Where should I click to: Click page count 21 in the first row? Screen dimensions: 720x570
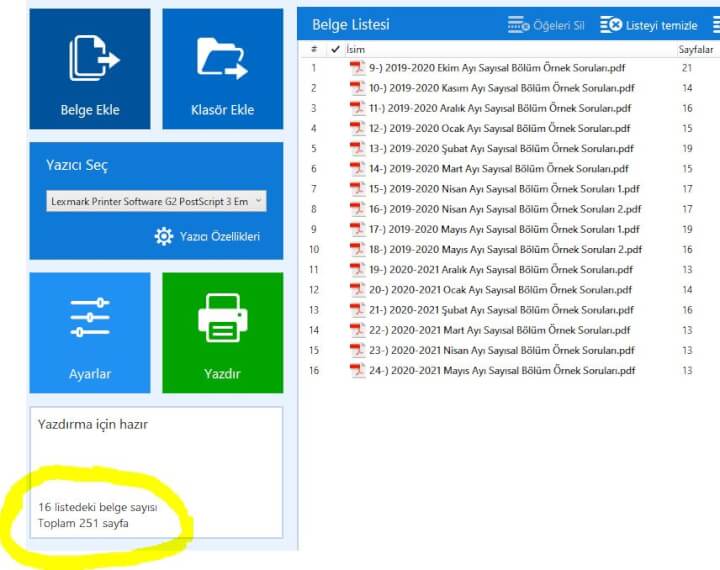687,68
